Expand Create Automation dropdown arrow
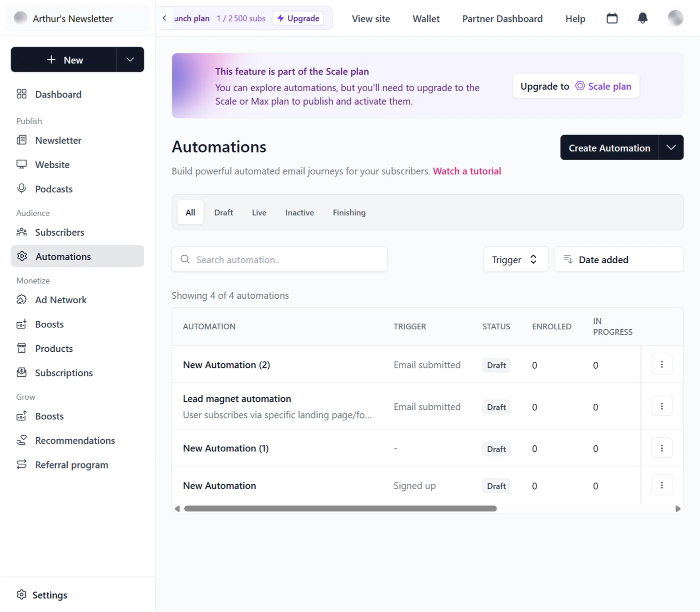Screen dimensions: 700x612 [671, 148]
